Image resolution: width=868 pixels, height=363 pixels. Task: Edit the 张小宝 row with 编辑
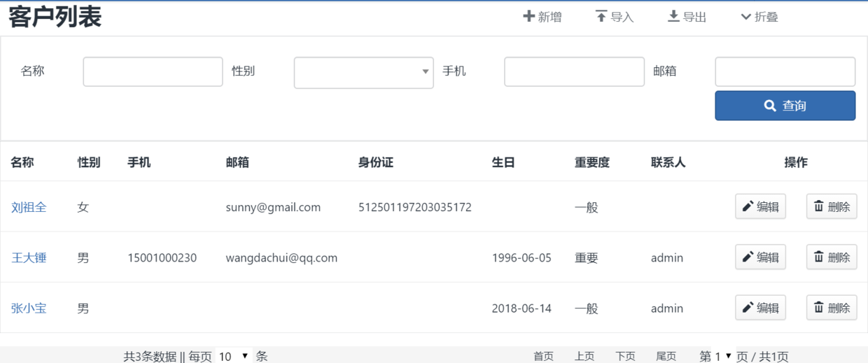(760, 307)
